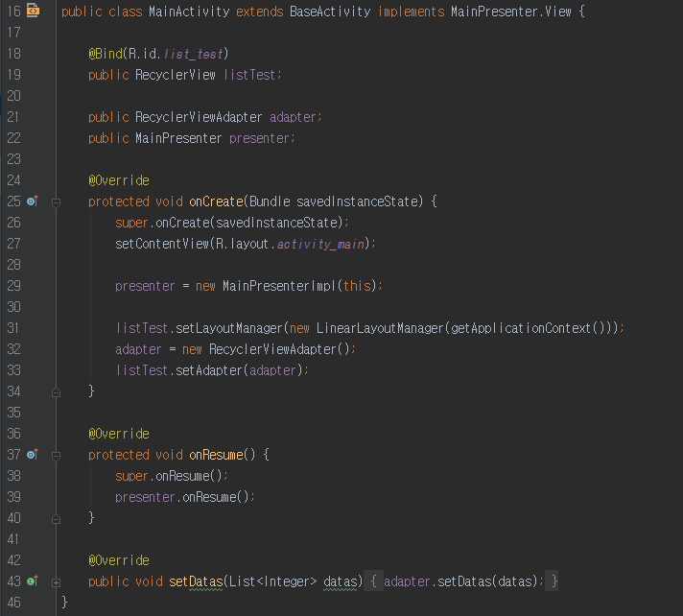Click the @Override annotation on line 36
Viewport: 683px width, 616px height.
[x=119, y=434]
